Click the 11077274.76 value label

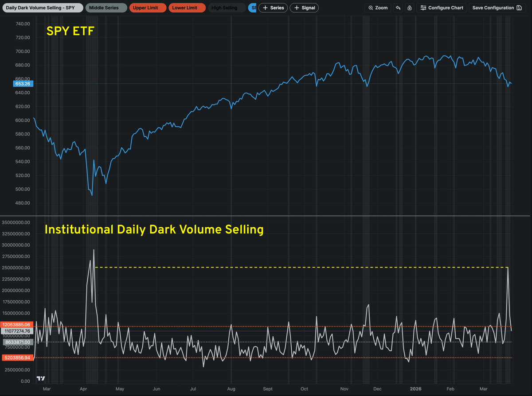point(16,331)
